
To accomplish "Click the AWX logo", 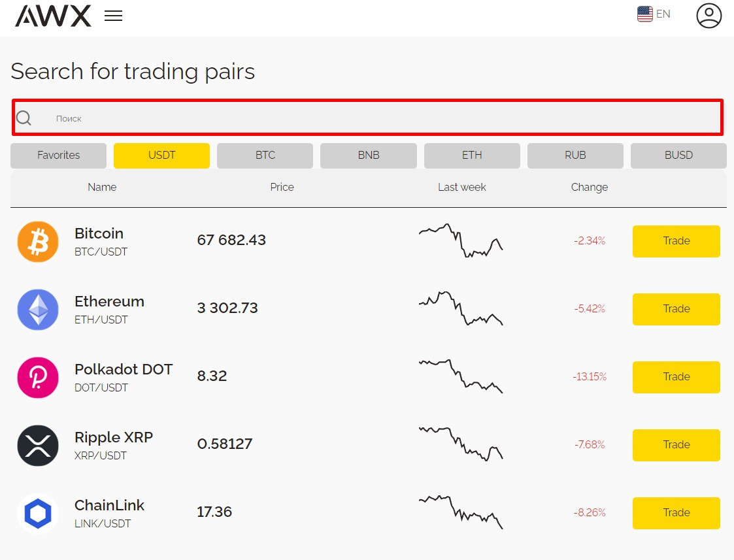I will pos(53,16).
